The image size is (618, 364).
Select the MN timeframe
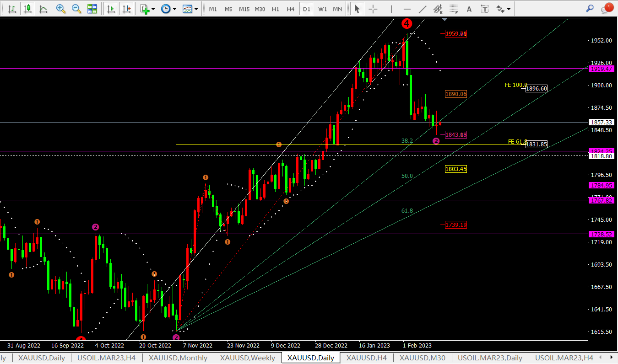(x=337, y=9)
